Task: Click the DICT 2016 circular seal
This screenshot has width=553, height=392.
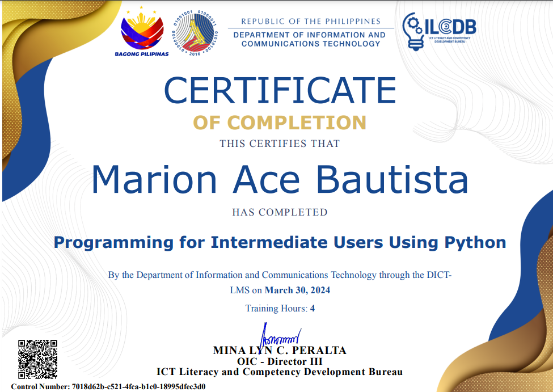Action: [195, 33]
